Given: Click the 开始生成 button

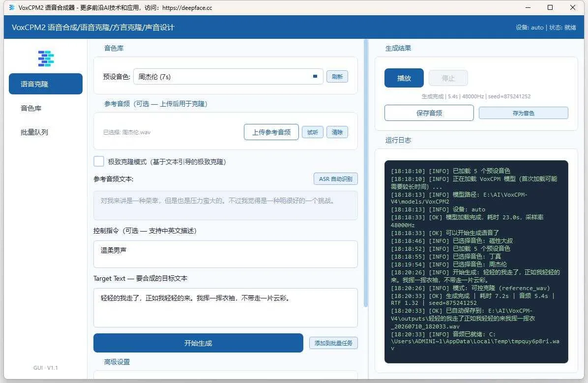Looking at the screenshot, I should click(198, 343).
